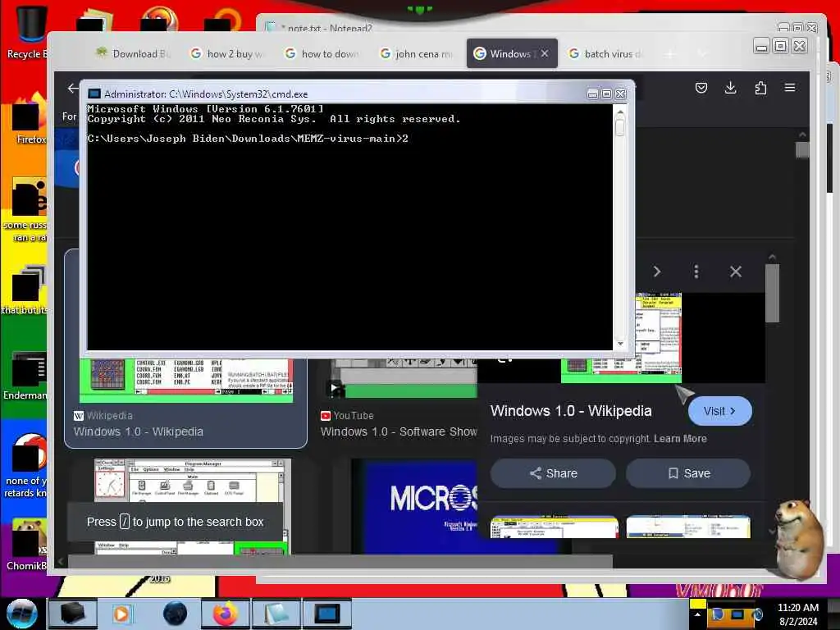This screenshot has width=840, height=630.
Task: Switch to the Download Bu tab
Action: (134, 53)
